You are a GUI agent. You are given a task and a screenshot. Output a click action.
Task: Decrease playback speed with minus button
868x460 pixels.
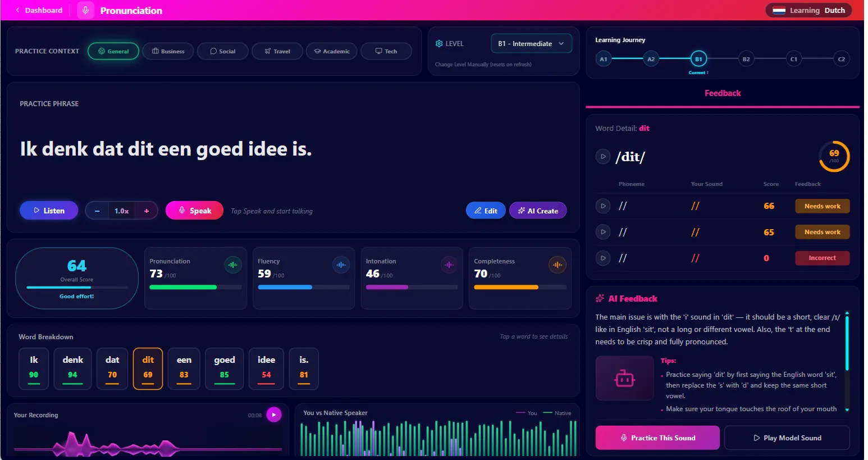pyautogui.click(x=97, y=211)
